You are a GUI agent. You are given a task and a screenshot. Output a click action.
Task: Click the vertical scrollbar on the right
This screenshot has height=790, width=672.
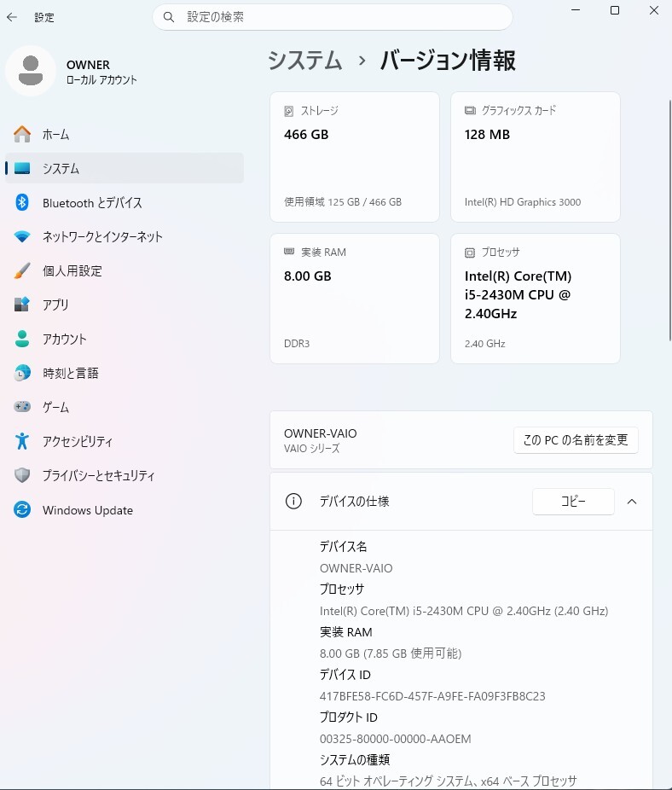pyautogui.click(x=669, y=221)
